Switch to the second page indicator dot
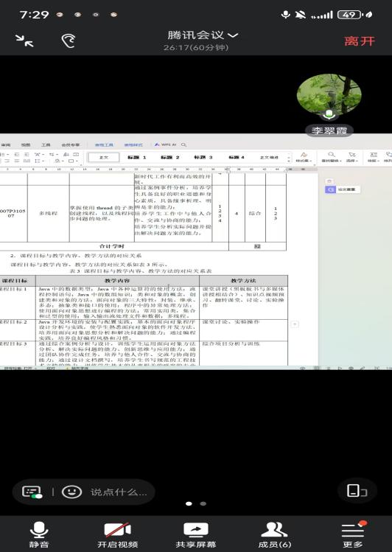 click(203, 504)
